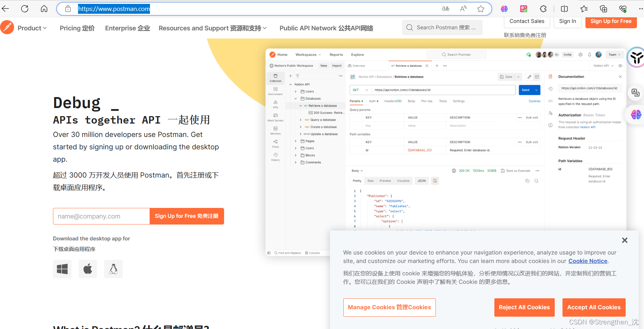644x329 pixels.
Task: Open the Pricing page
Action: pos(77,28)
